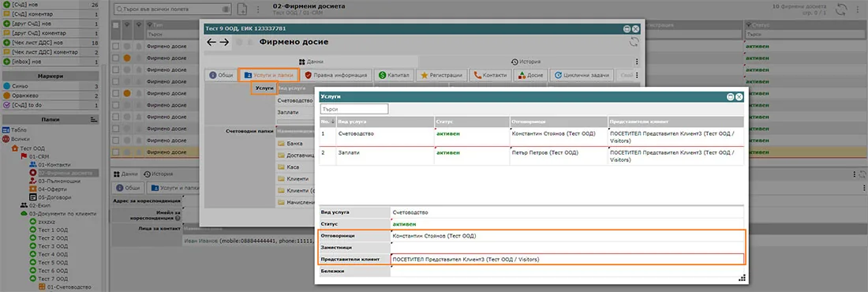Open Регистрации section

(x=442, y=75)
